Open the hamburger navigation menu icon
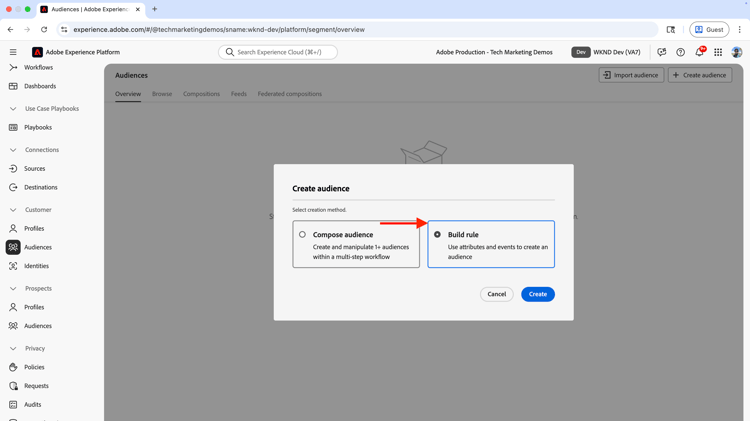 point(13,52)
